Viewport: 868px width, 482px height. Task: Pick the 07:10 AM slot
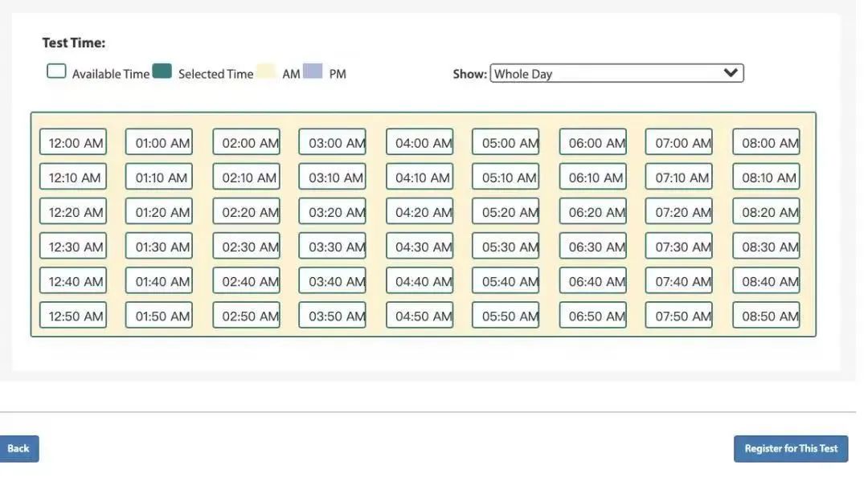point(678,177)
